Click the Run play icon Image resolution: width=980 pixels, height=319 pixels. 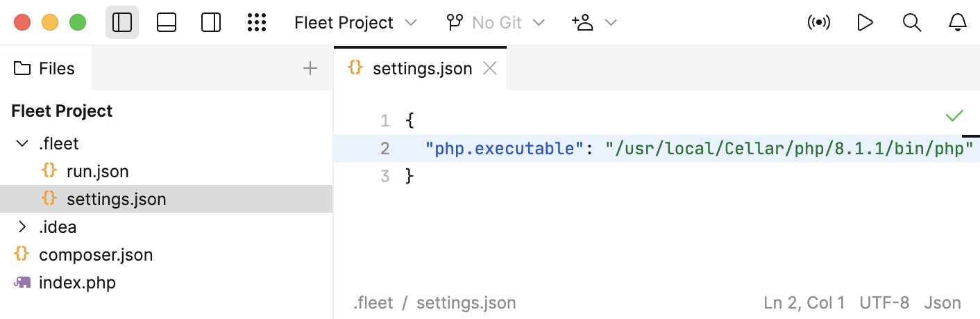(x=865, y=23)
